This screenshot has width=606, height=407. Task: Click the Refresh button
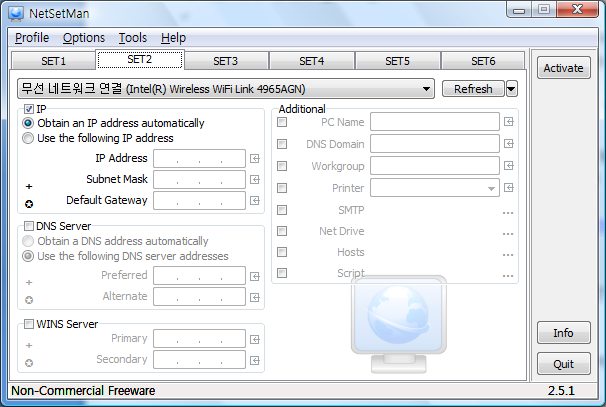[473, 89]
